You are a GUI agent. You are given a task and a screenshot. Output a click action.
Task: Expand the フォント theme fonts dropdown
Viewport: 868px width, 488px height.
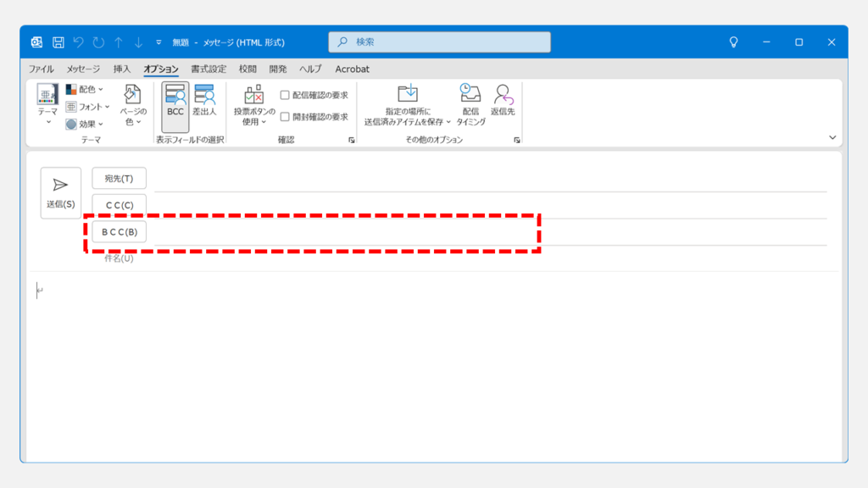coord(87,107)
